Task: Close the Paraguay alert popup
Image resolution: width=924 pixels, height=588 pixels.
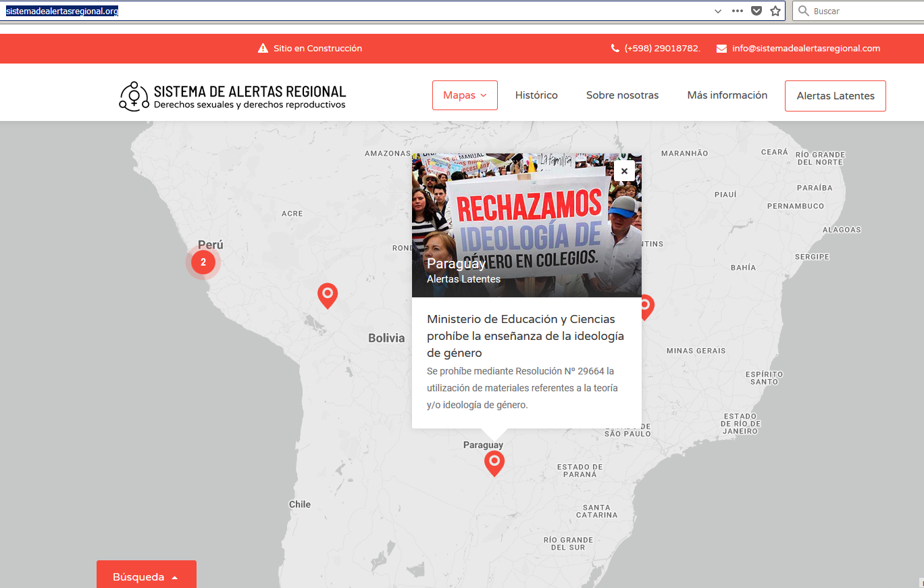Action: pos(624,171)
